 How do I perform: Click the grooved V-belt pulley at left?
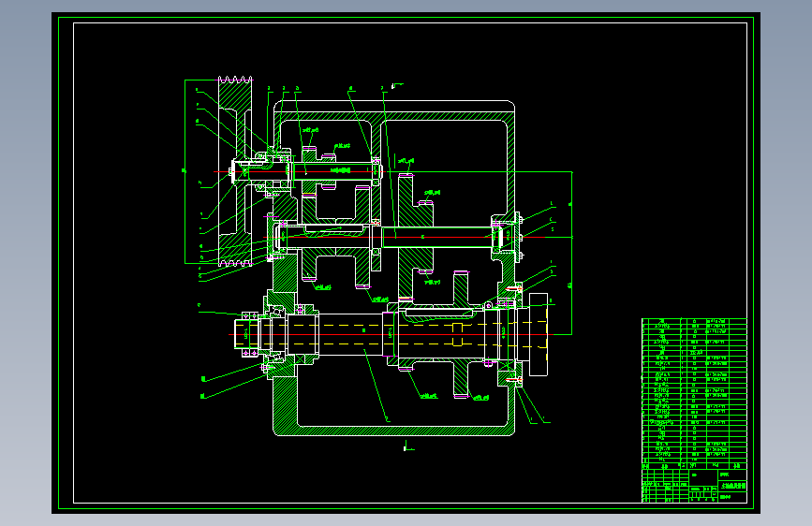coord(234,171)
